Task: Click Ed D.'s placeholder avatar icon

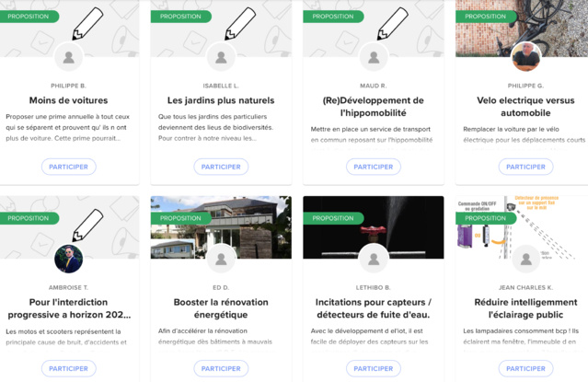Action: click(x=221, y=259)
